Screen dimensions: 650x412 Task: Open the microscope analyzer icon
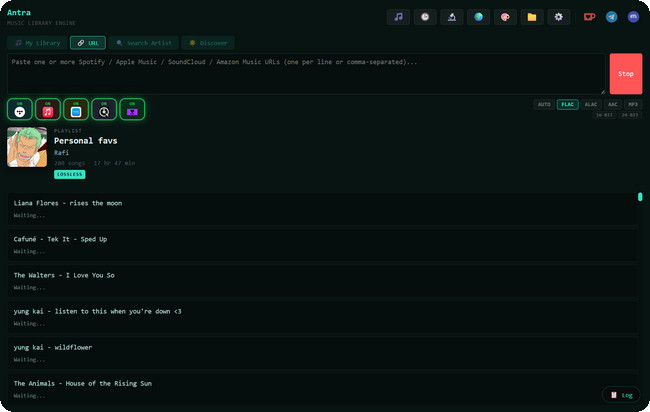click(452, 17)
